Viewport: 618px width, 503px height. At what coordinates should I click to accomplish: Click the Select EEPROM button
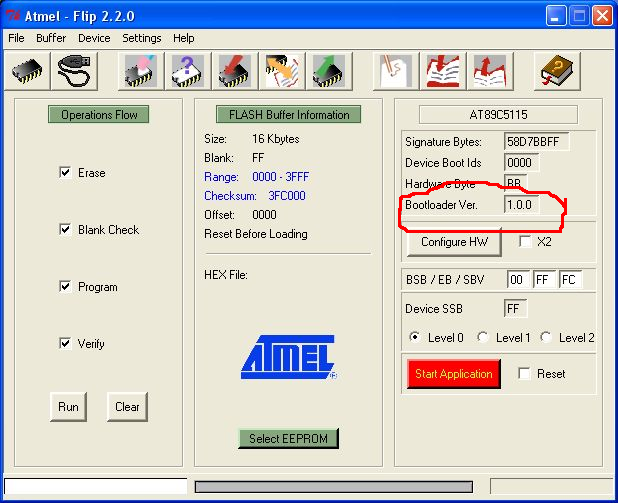289,438
